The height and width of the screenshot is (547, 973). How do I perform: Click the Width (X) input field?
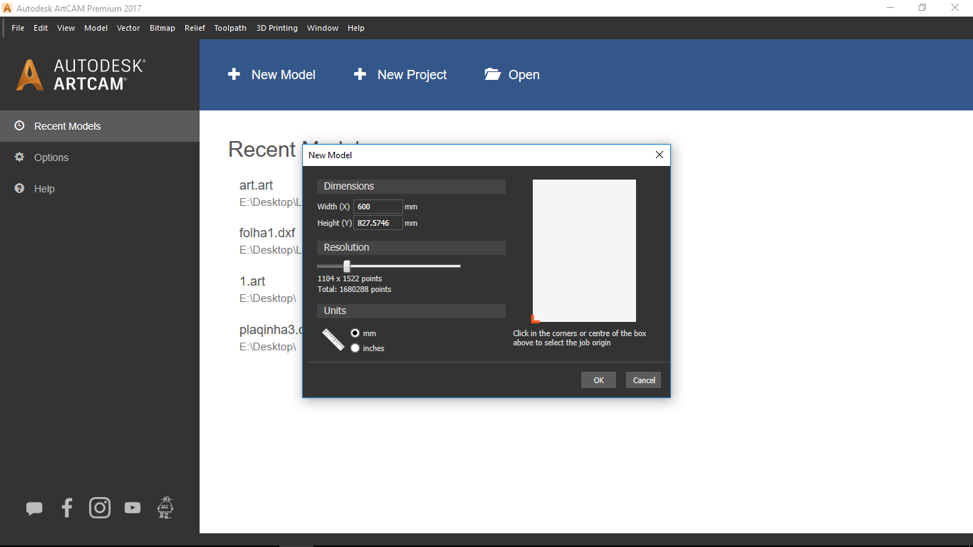pos(377,207)
